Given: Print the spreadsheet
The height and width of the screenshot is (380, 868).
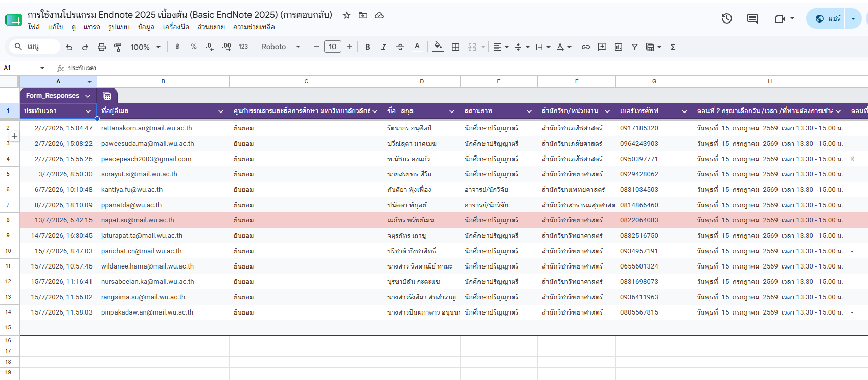Looking at the screenshot, I should 102,47.
